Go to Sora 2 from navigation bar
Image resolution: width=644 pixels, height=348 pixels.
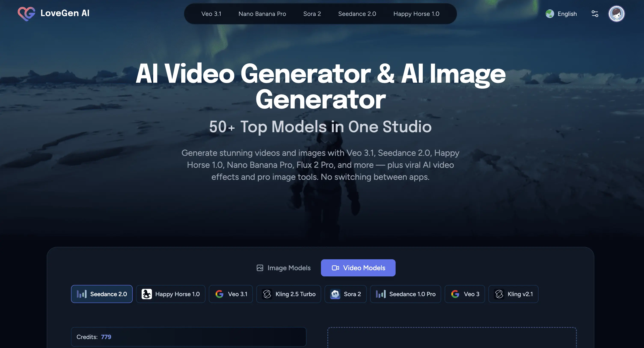point(312,14)
